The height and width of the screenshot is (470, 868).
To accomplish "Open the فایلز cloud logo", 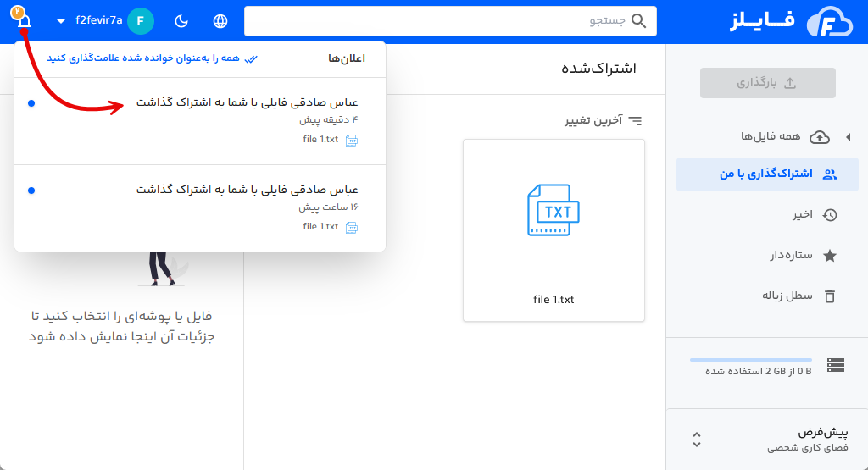I will click(829, 22).
